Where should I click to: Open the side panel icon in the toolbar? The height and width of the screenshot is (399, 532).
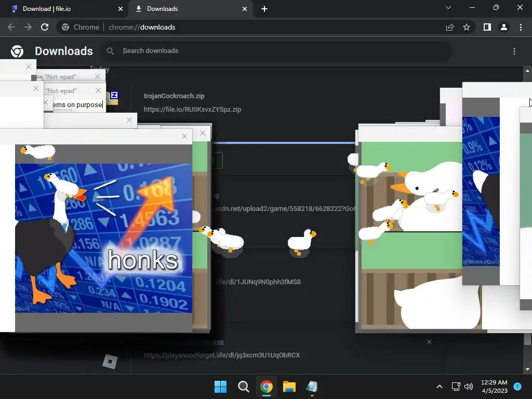pos(487,27)
